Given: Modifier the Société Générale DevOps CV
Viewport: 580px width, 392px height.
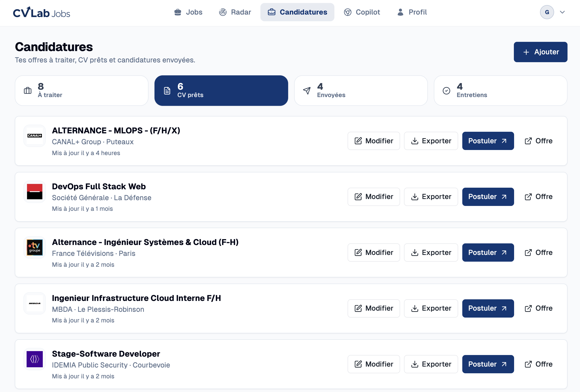Looking at the screenshot, I should coord(374,197).
